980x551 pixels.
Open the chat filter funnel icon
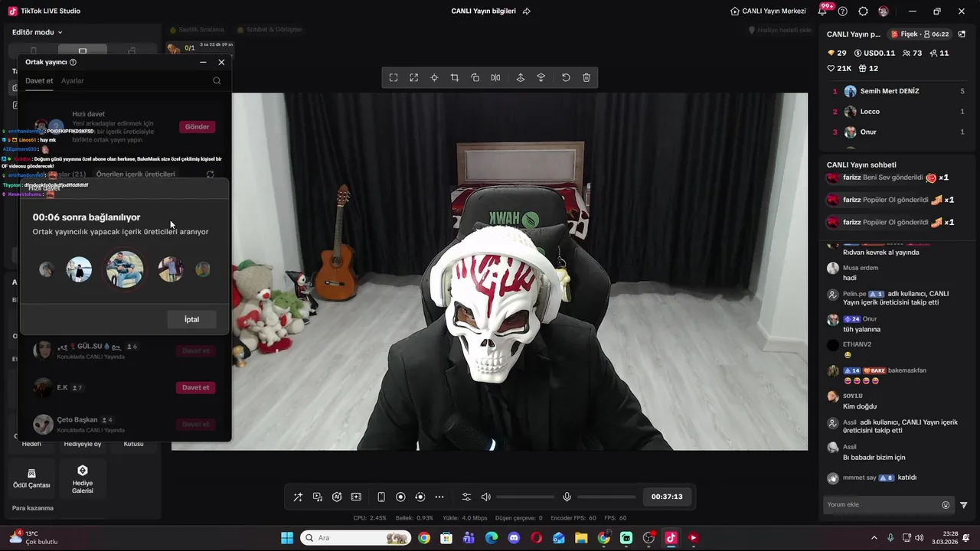pyautogui.click(x=963, y=505)
